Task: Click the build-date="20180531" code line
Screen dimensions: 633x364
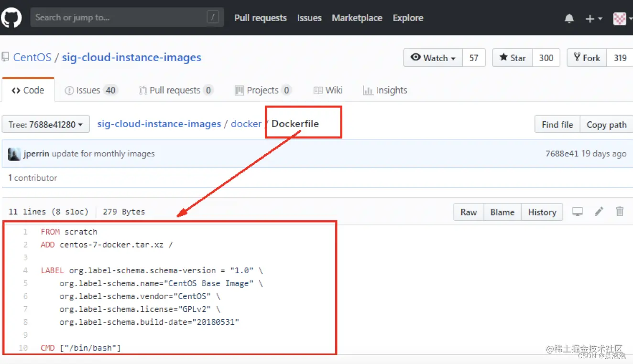Action: pyautogui.click(x=149, y=322)
